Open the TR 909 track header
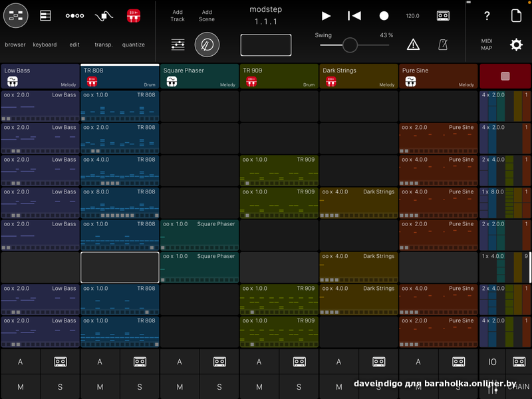Image resolution: width=532 pixels, height=399 pixels. point(279,76)
